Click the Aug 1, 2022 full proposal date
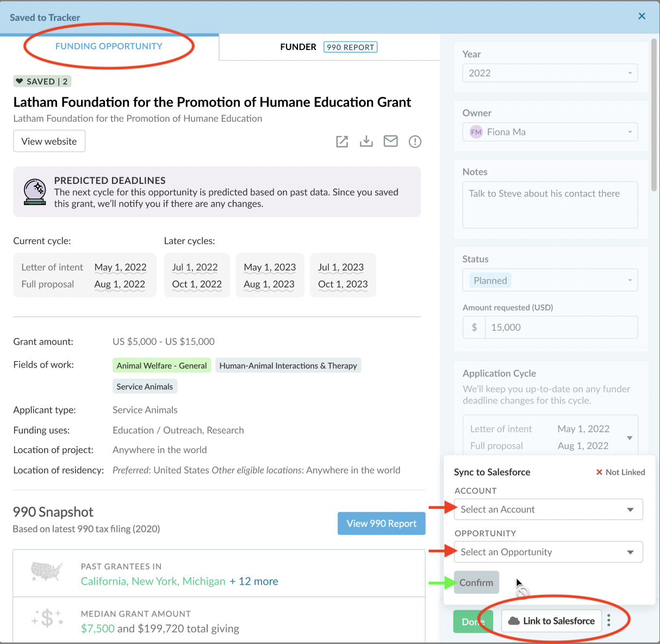660x644 pixels. 120,284
